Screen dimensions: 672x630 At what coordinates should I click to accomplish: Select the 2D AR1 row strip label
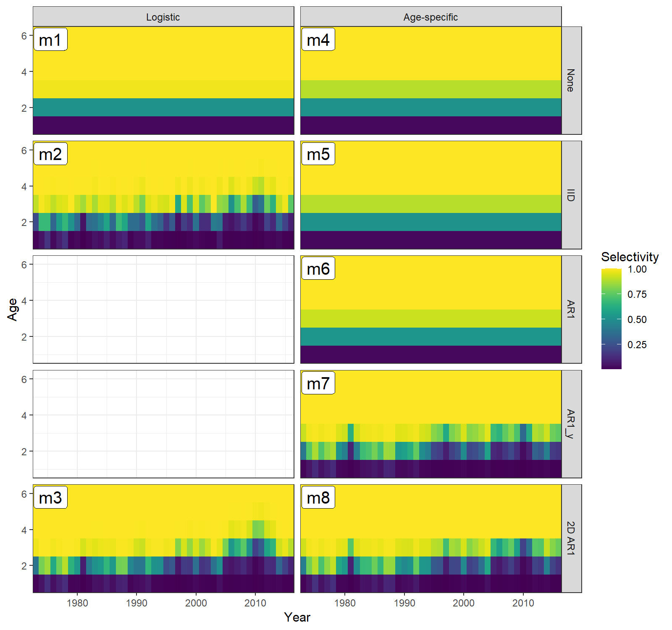pos(571,538)
